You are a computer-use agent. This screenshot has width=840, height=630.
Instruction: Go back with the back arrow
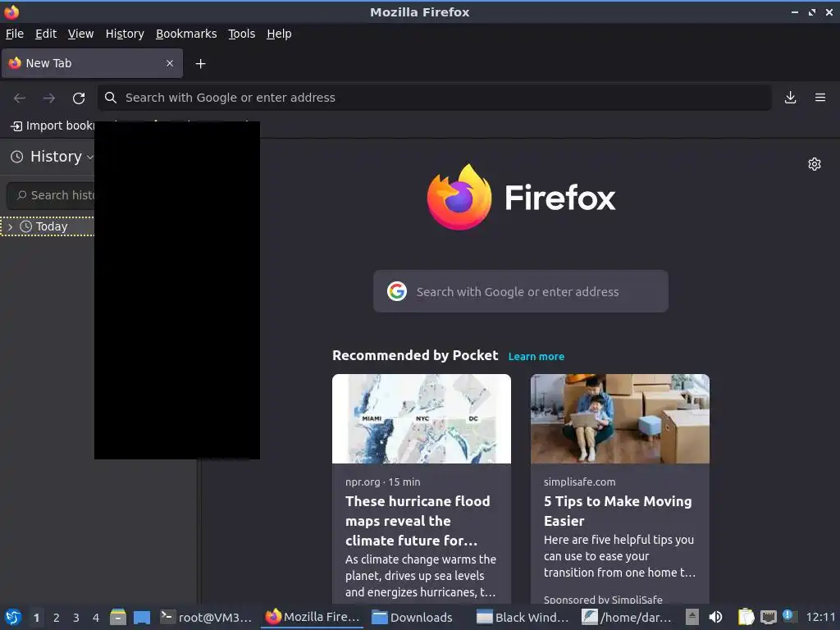tap(20, 98)
